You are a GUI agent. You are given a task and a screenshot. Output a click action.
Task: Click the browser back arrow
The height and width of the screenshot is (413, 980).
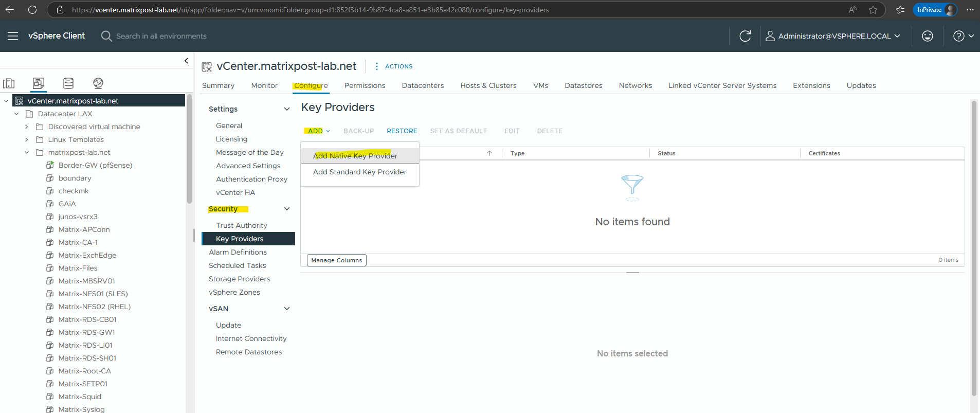click(10, 10)
